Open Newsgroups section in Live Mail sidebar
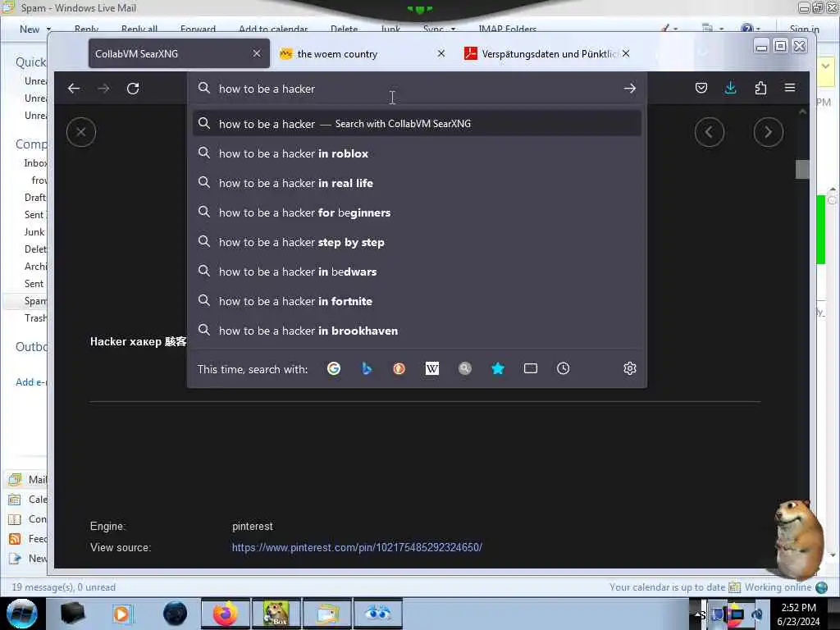The width and height of the screenshot is (840, 630). point(28,559)
